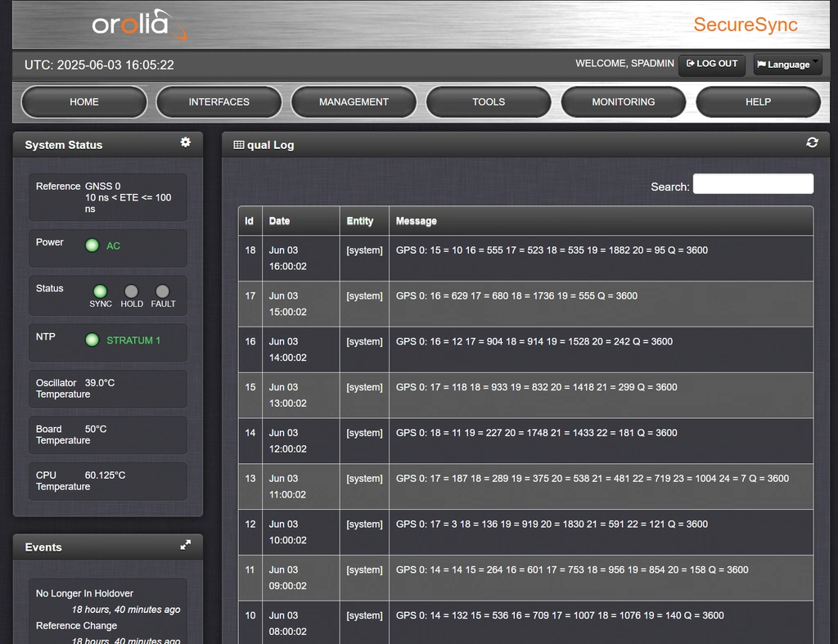
Task: Open System Status settings gear
Action: 186,142
